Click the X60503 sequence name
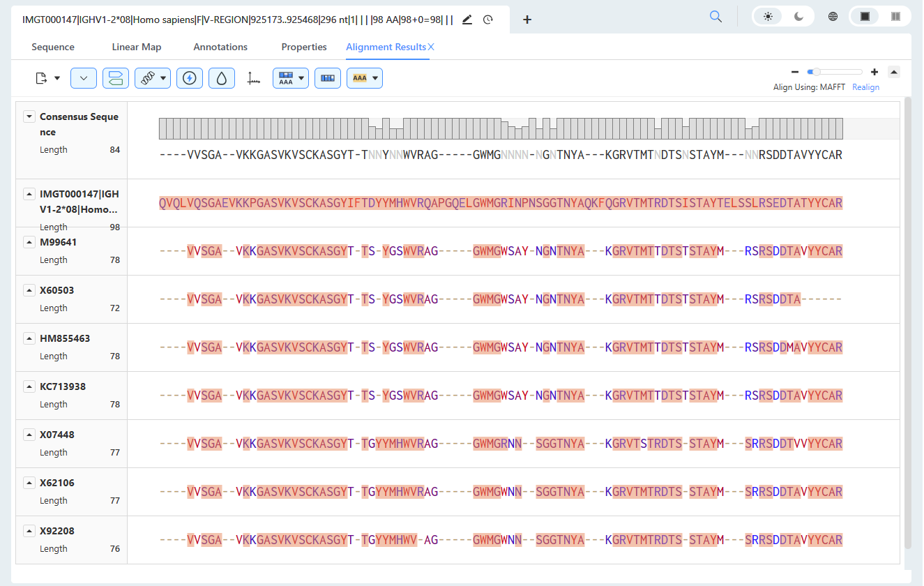This screenshot has width=924, height=586. [57, 290]
